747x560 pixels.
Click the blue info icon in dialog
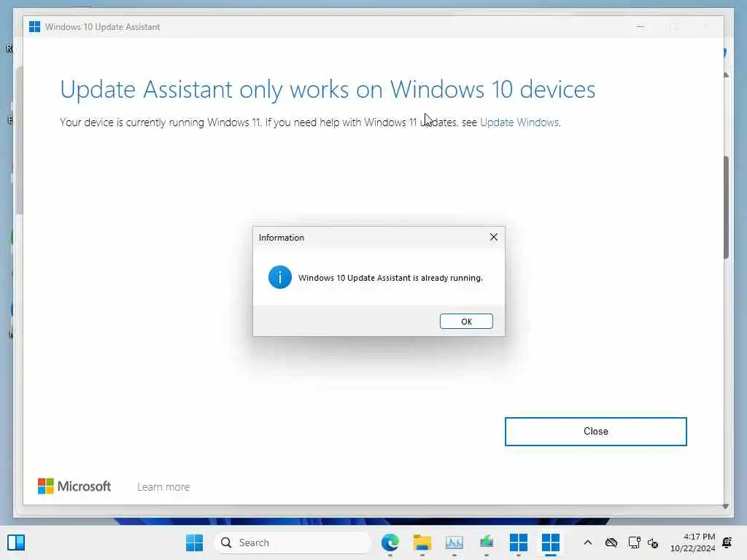click(279, 277)
